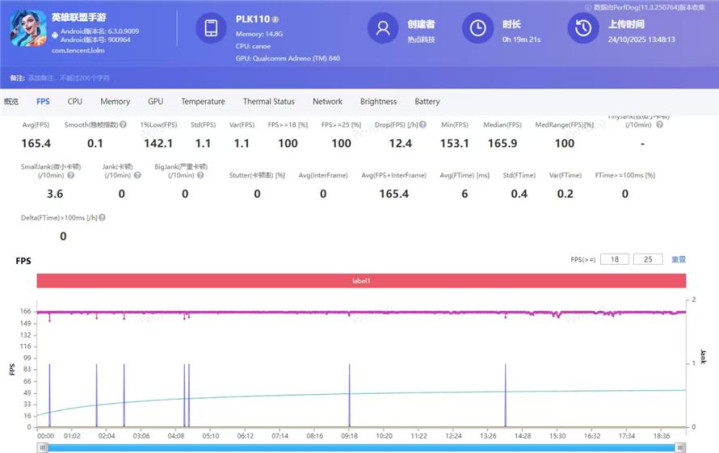
Task: Click the duration clock icon
Action: (x=481, y=29)
